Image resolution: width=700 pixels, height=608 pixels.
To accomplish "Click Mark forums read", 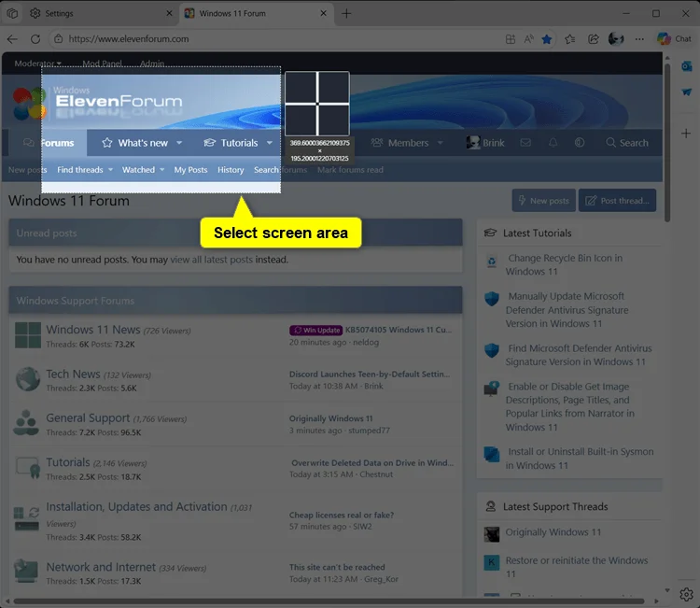I will pyautogui.click(x=350, y=170).
